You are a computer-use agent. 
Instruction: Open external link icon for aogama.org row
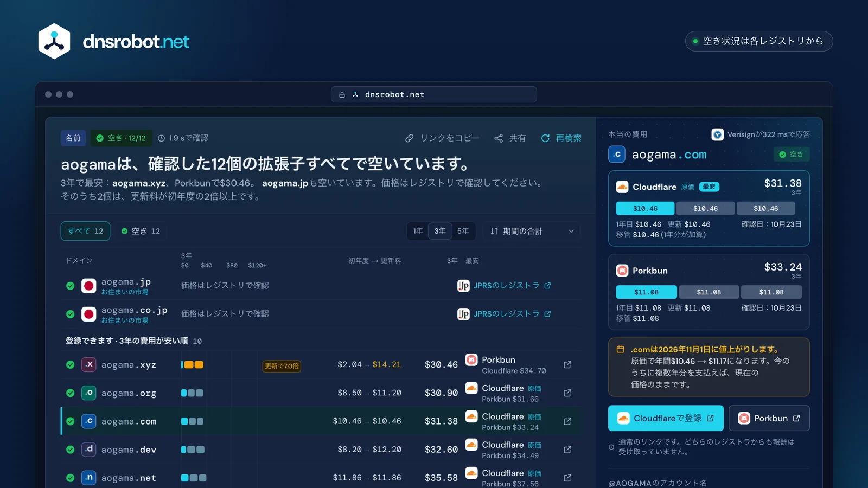click(567, 393)
